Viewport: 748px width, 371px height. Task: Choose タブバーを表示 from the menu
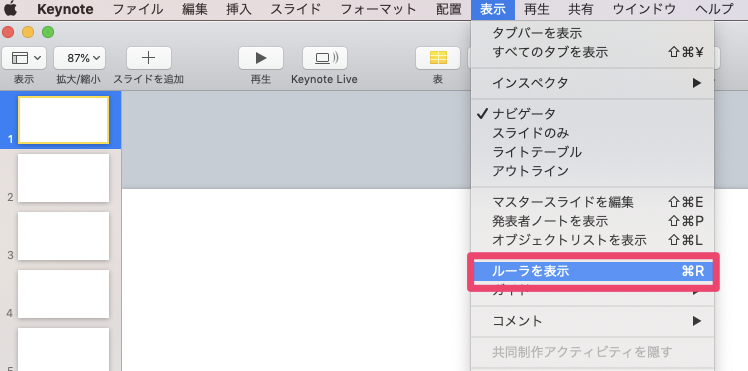[592, 33]
